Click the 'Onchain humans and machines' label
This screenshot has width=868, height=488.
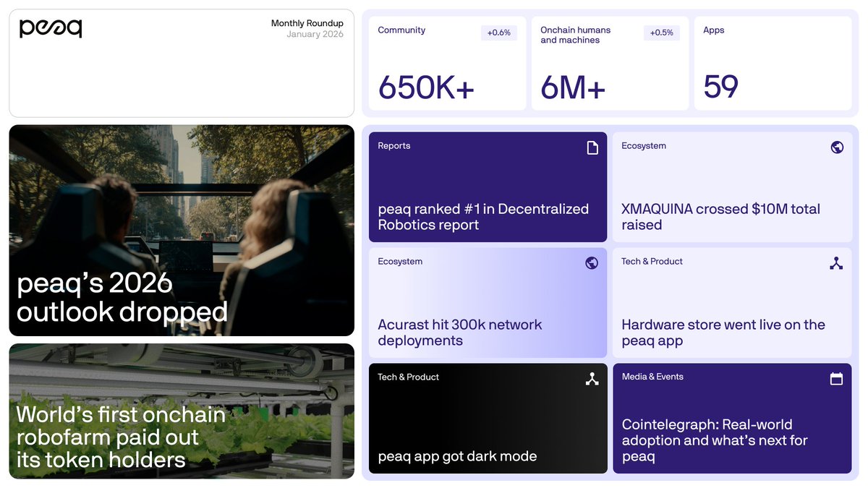point(576,35)
